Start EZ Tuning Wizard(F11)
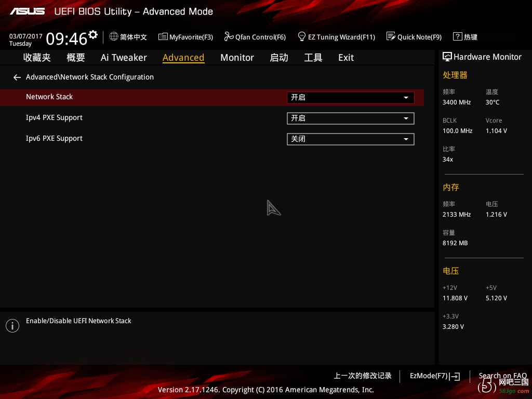 click(342, 37)
